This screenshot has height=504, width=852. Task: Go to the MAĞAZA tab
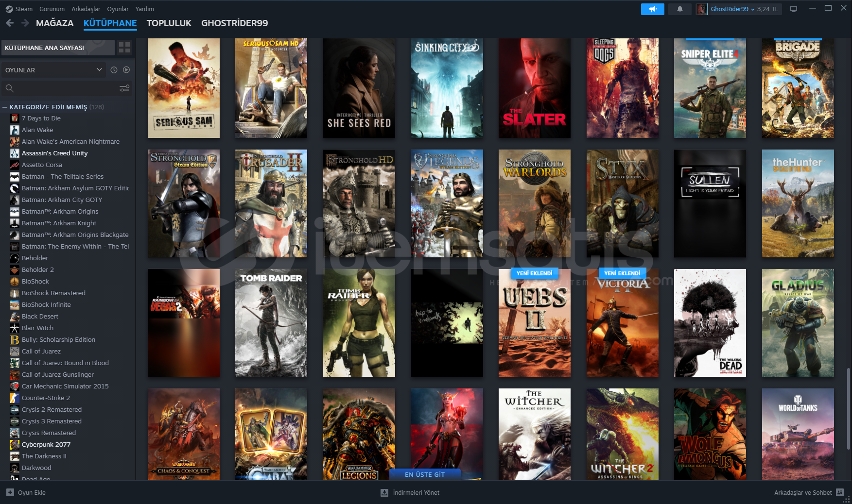pyautogui.click(x=55, y=23)
